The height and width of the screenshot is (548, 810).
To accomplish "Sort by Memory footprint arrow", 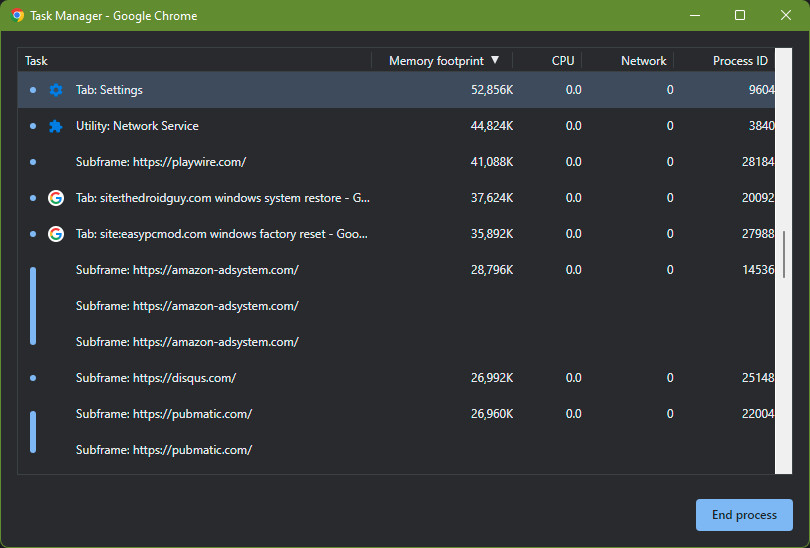I will click(495, 60).
